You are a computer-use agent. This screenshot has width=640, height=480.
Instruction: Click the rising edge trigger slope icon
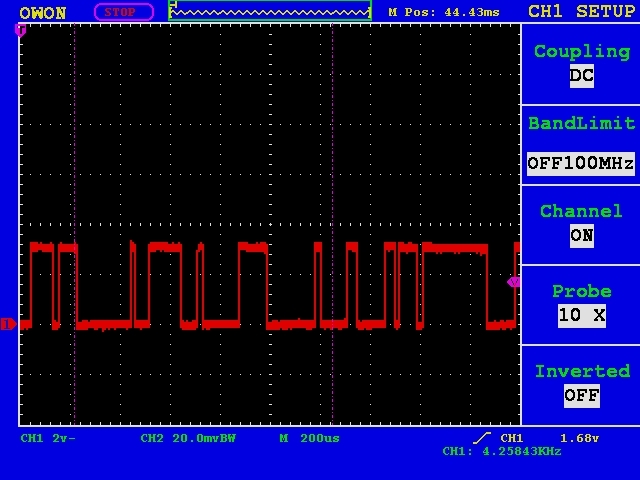tap(482, 438)
